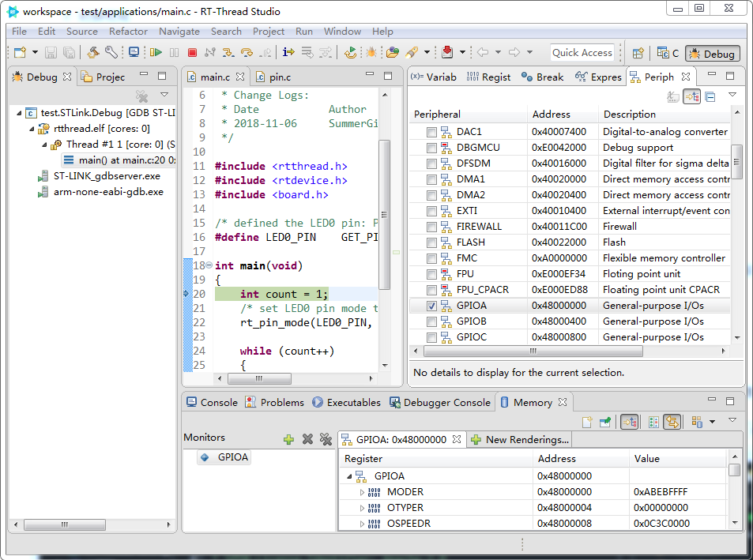The width and height of the screenshot is (753, 560).
Task: Click the Peripherals table horizontal scrollbar
Action: click(533, 351)
